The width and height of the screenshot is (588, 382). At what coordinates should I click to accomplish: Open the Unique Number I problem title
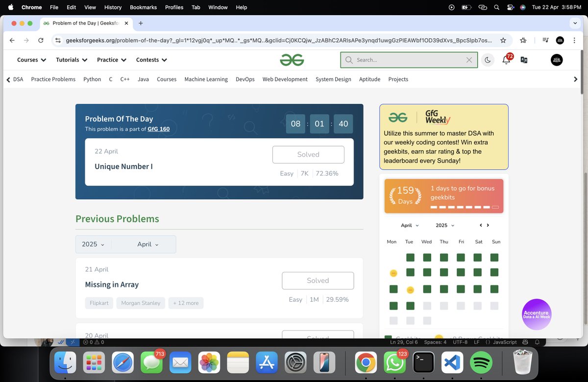pos(123,167)
